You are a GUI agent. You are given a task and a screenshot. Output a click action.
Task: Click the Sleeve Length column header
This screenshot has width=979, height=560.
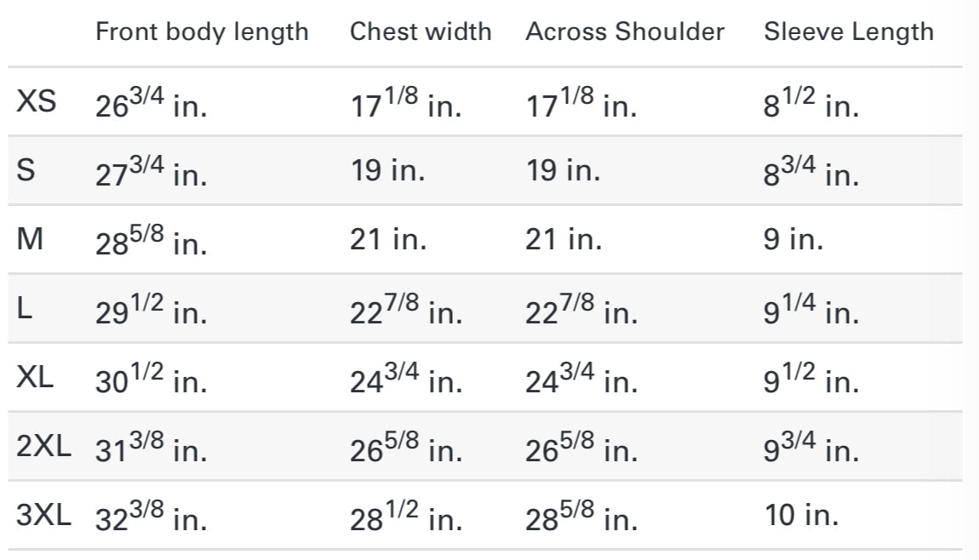pos(849,31)
